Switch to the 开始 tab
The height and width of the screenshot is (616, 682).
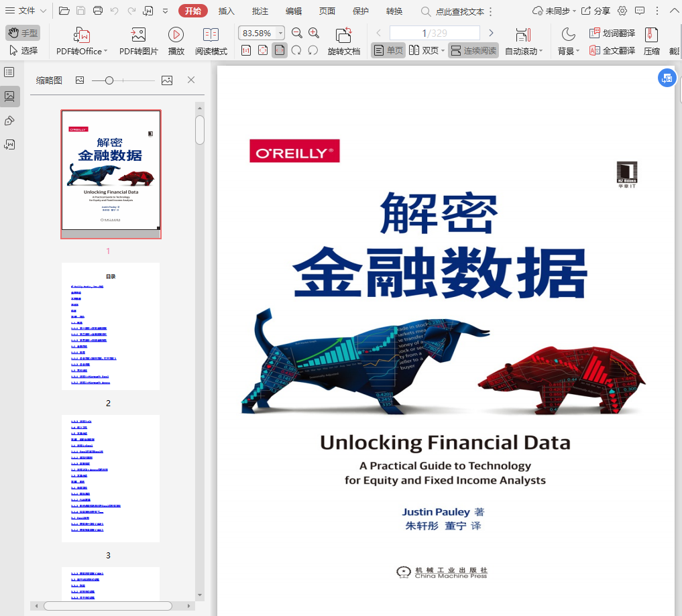click(x=192, y=11)
